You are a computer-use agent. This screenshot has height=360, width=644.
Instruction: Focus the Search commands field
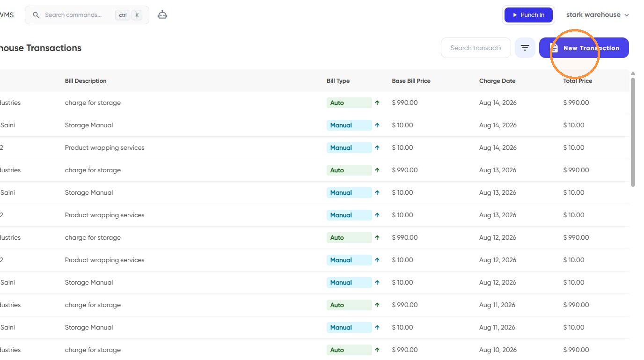87,15
